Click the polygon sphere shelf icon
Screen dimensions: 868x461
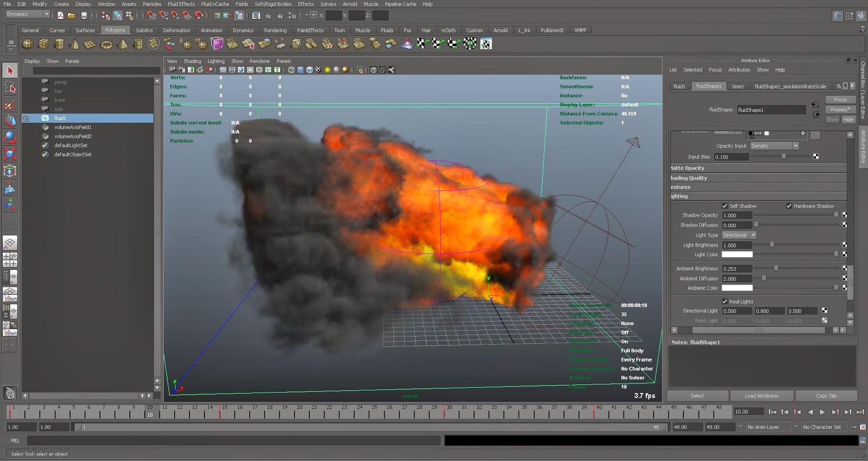[28, 44]
